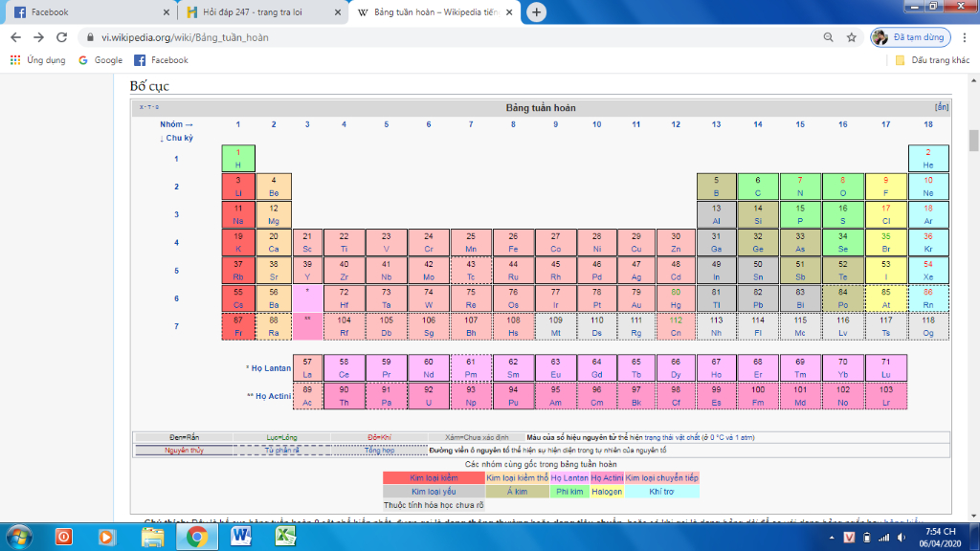The height and width of the screenshot is (551, 980).
Task: Click the Khí trơ cyan legend swatch
Action: click(x=661, y=492)
